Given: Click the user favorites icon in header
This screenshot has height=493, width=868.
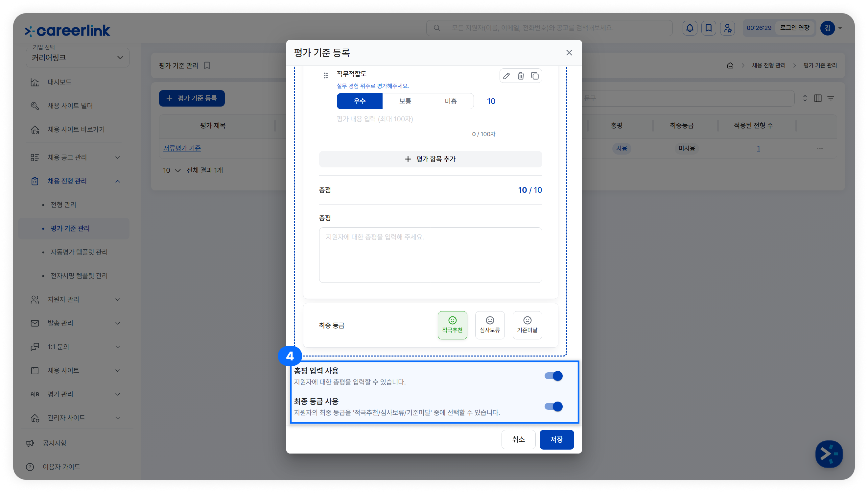Looking at the screenshot, I should (x=727, y=28).
